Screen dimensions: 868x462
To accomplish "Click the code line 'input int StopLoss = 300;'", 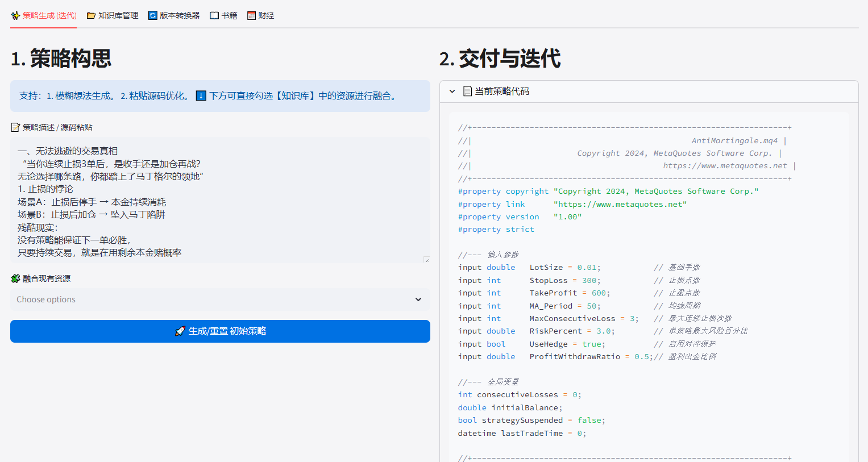I will point(579,280).
